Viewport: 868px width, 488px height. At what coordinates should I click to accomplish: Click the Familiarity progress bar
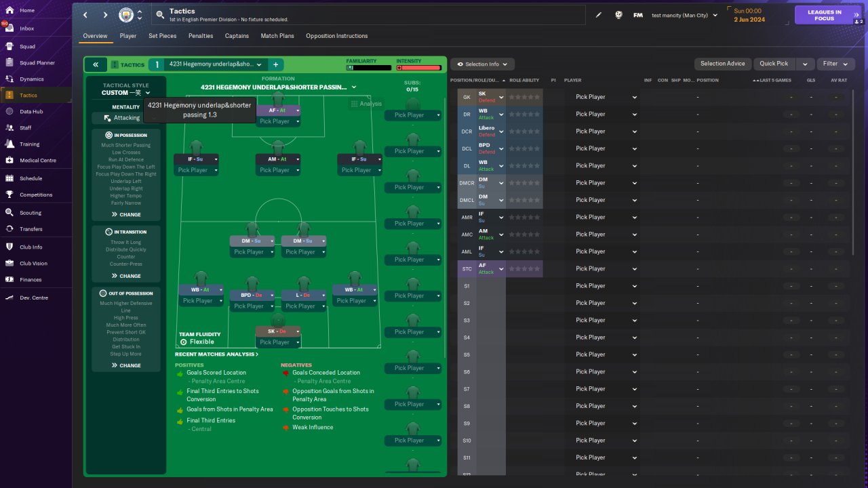pos(369,68)
